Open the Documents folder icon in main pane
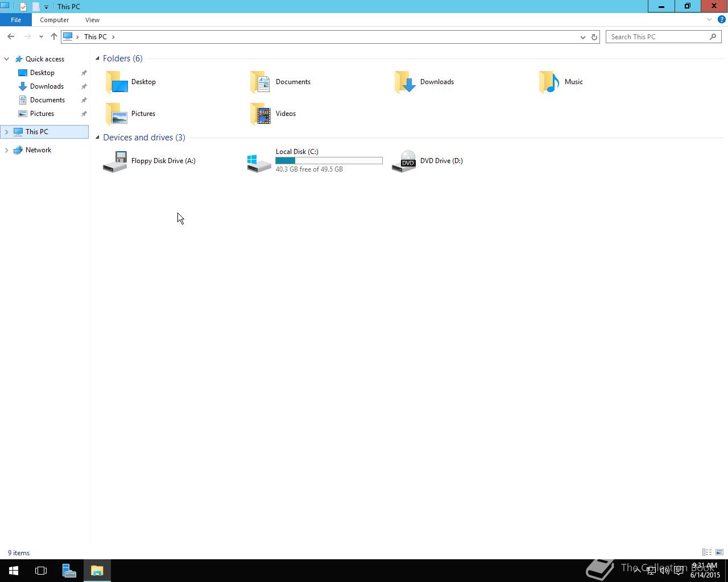 [260, 82]
